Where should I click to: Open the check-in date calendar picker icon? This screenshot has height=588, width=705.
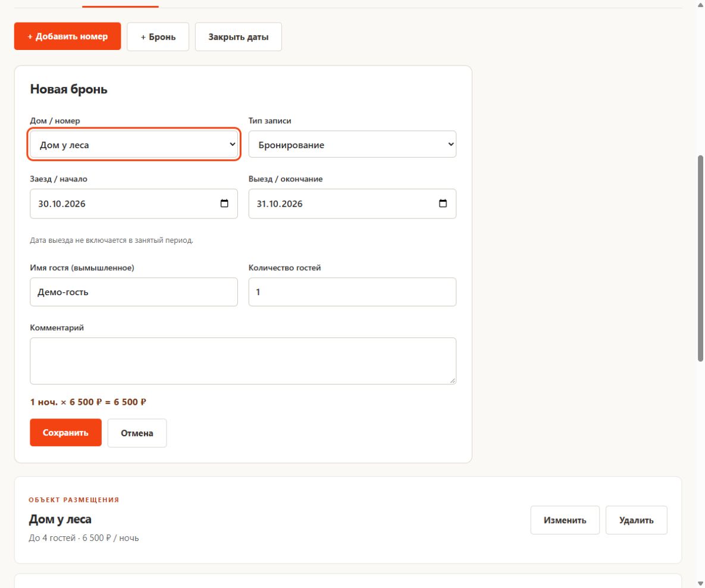coord(224,204)
